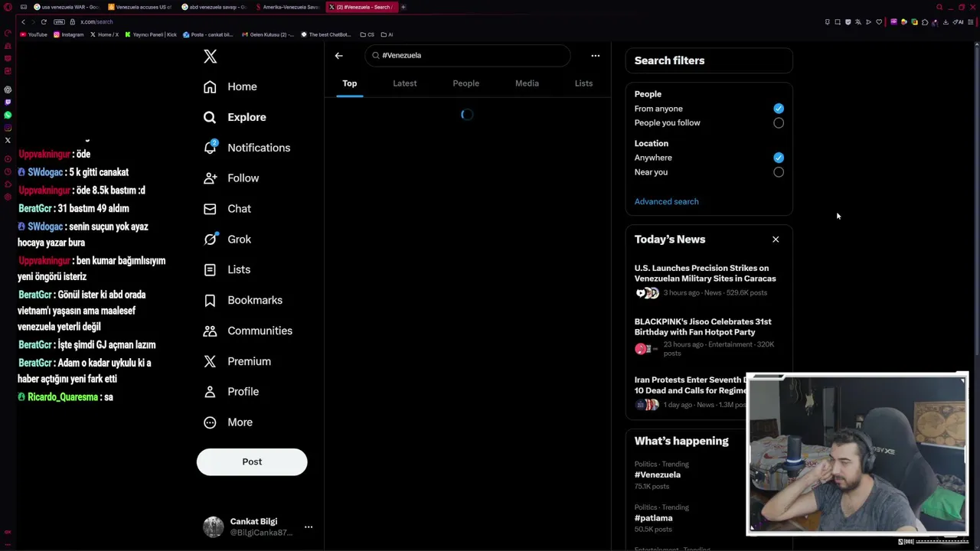
Task: Click the Post button
Action: (x=252, y=461)
